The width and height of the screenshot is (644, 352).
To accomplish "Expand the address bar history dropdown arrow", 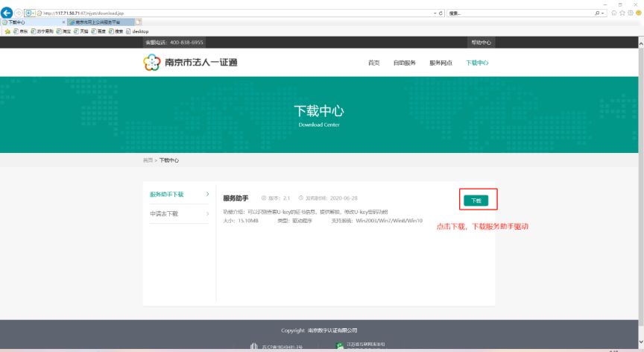I will 435,13.
